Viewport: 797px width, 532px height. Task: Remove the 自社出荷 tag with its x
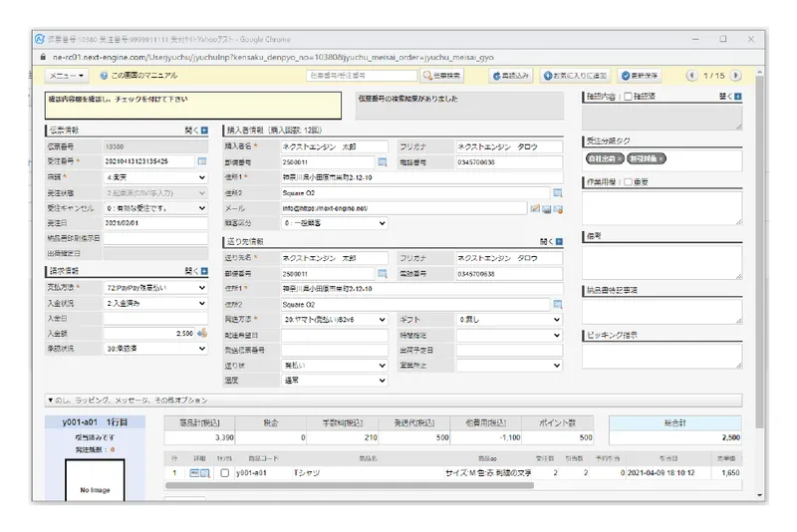click(619, 159)
